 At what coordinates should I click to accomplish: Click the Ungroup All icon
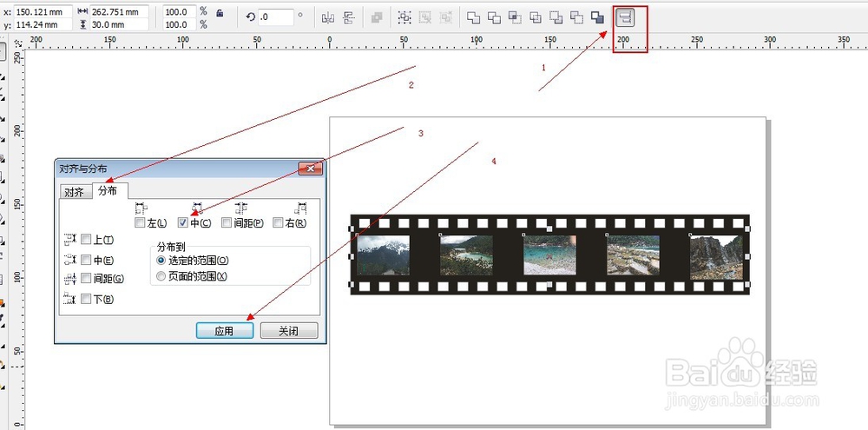coord(446,17)
